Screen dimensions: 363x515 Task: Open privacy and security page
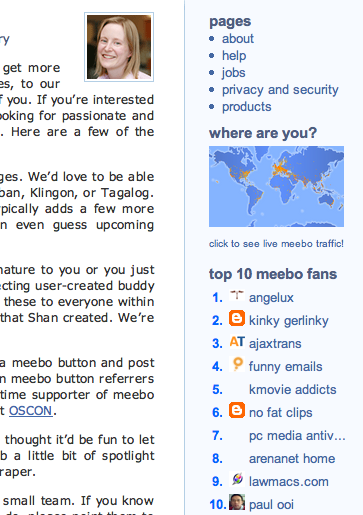coord(280,90)
